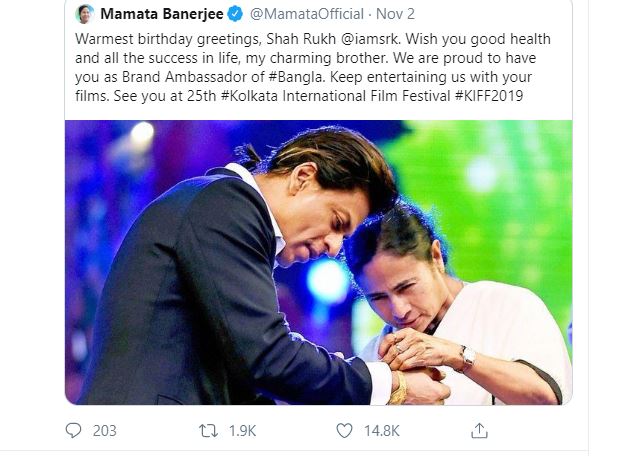The height and width of the screenshot is (456, 619).
Task: Open the Mamata Banerjee display name
Action: pos(161,14)
